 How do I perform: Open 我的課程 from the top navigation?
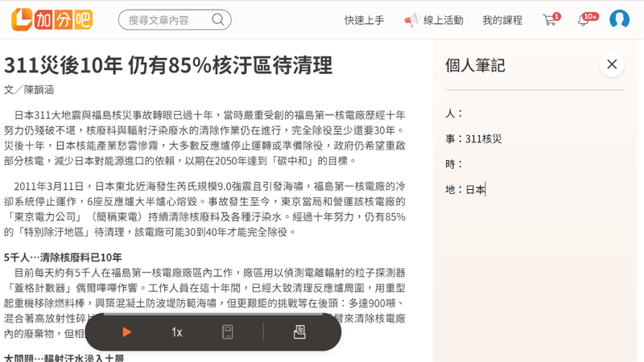pos(502,20)
